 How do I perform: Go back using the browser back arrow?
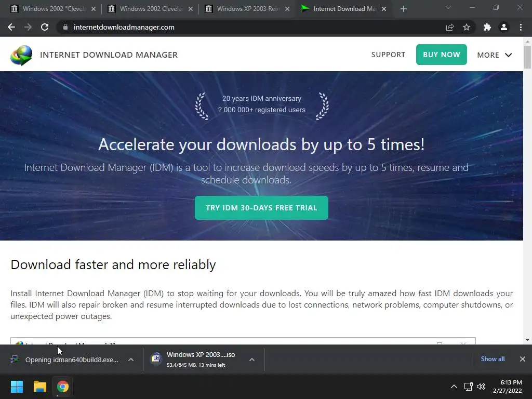(x=11, y=27)
